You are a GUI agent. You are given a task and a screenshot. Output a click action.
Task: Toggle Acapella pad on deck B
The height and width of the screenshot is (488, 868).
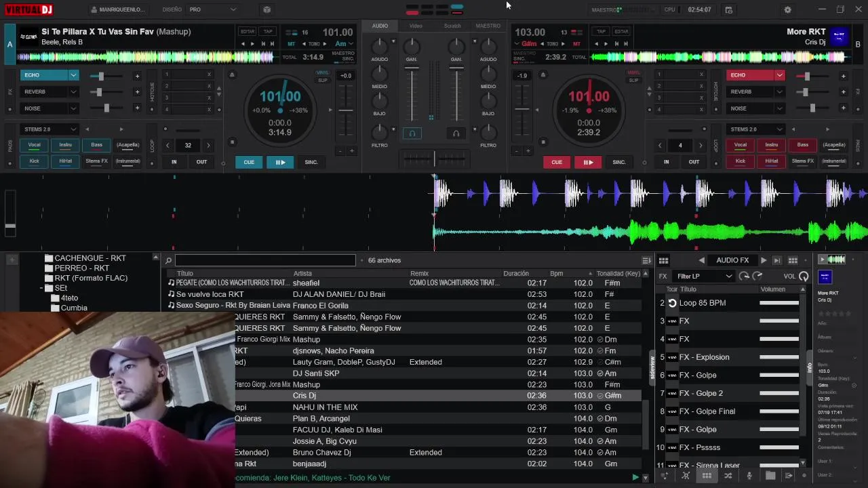[834, 144]
